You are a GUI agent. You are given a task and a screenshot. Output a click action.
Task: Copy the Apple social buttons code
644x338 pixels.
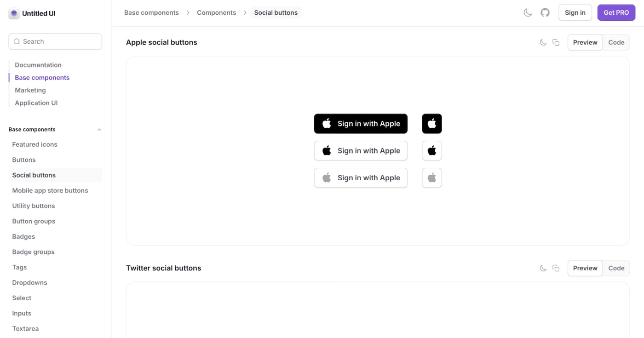coord(556,42)
